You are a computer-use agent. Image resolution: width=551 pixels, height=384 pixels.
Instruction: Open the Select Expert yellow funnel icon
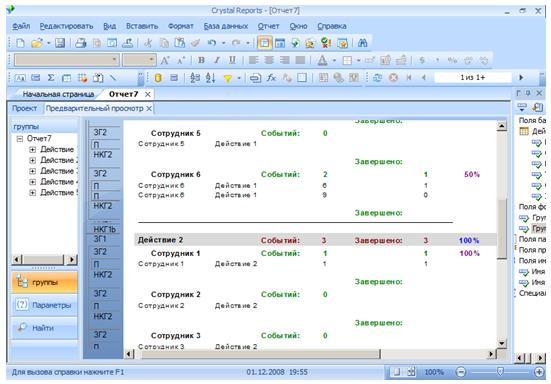click(228, 78)
